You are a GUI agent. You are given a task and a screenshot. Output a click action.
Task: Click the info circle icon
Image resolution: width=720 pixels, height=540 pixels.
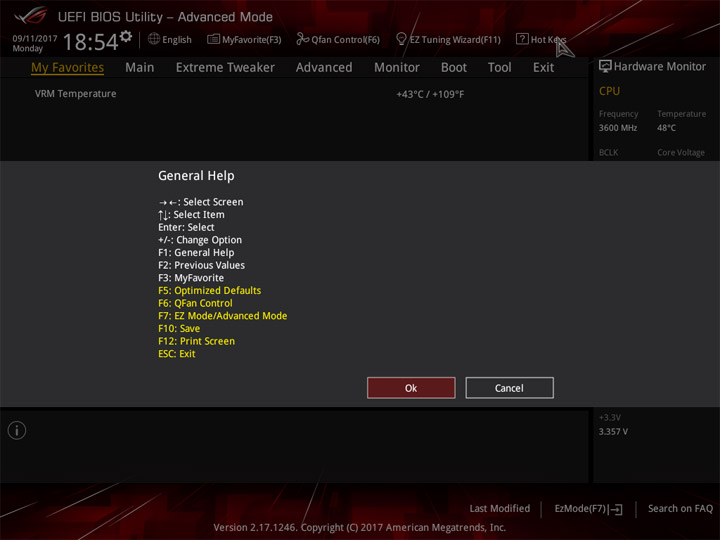click(17, 430)
